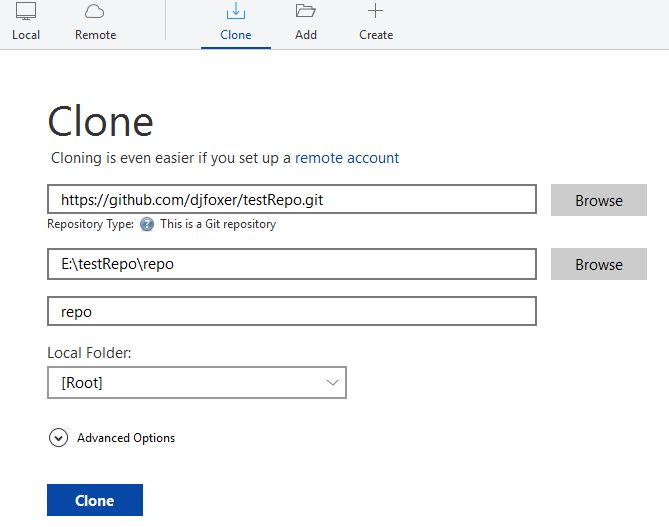Open the Create tab label

tap(376, 35)
